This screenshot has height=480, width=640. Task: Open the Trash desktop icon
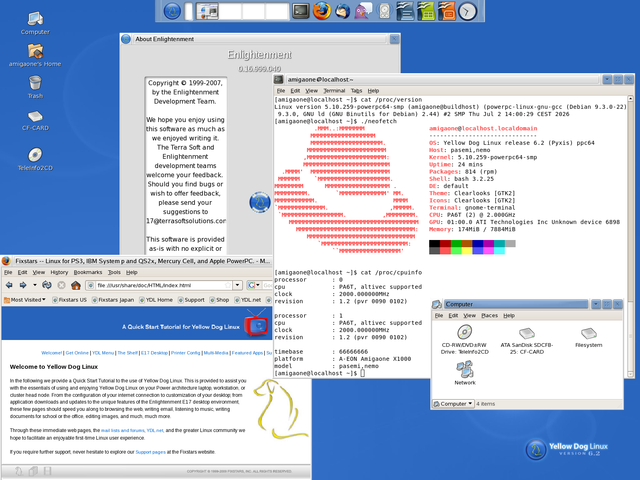click(35, 87)
